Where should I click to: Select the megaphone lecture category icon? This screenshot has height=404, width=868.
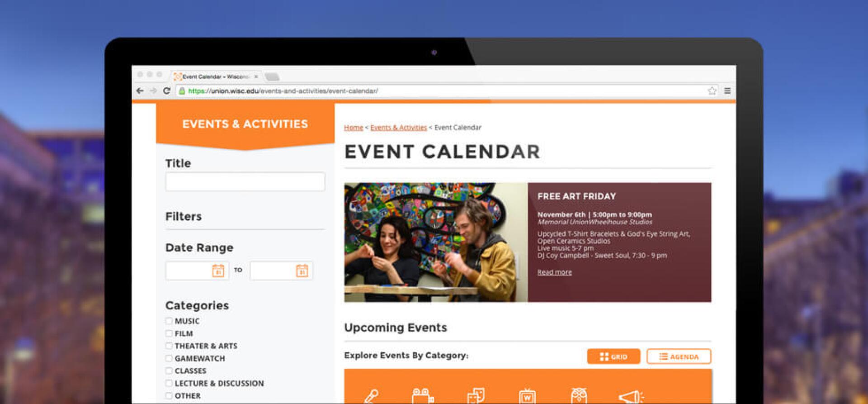coord(631,397)
